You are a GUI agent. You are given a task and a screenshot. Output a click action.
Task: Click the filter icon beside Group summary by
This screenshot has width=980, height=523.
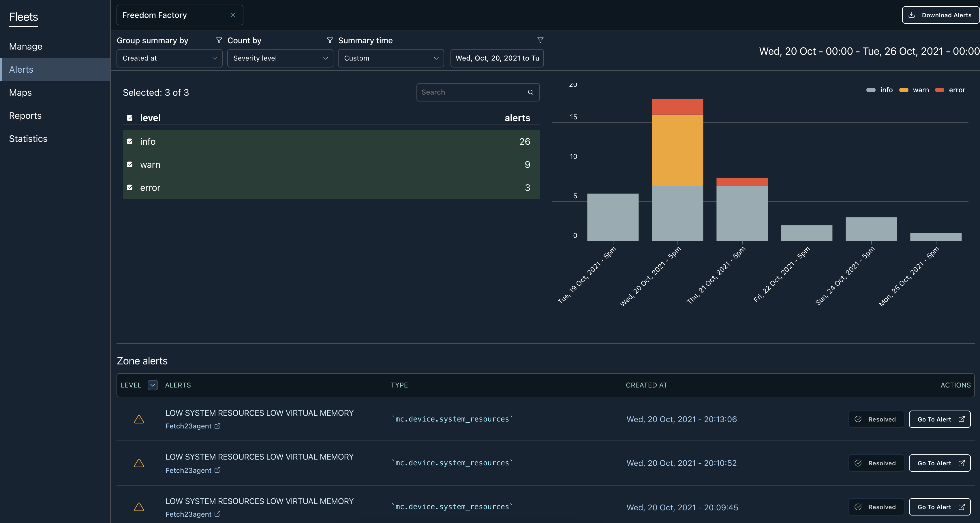point(219,40)
